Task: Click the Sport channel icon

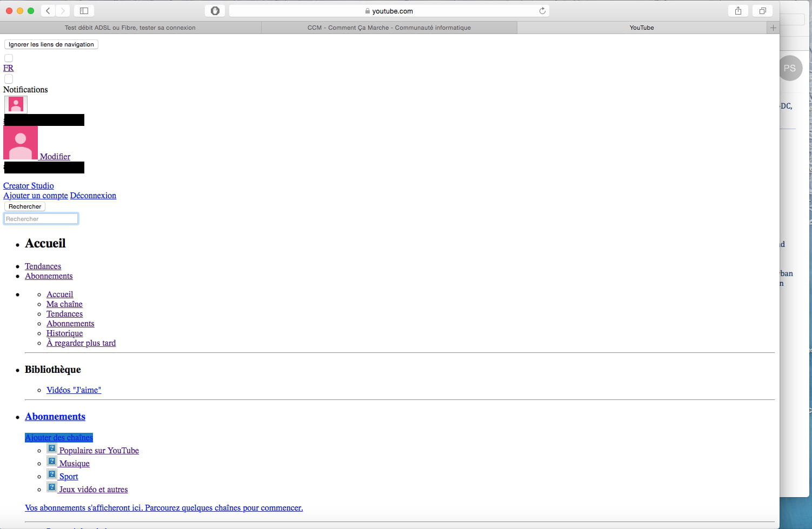Action: pos(52,474)
